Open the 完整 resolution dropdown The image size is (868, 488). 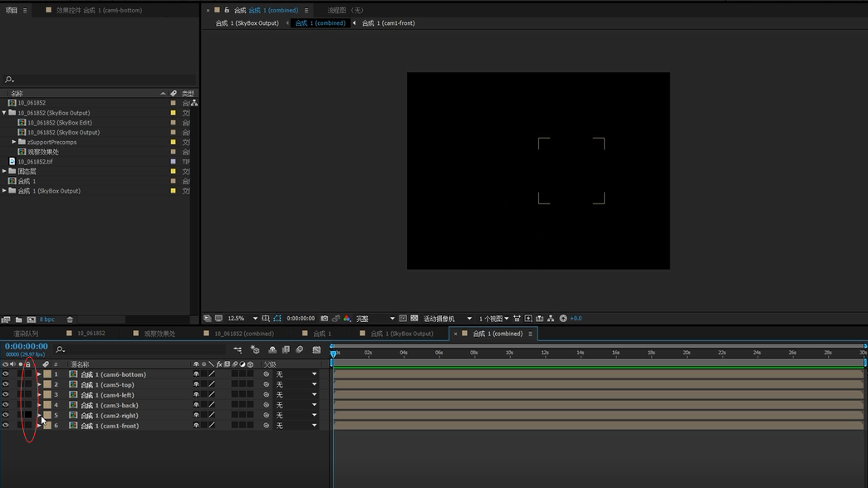point(375,319)
